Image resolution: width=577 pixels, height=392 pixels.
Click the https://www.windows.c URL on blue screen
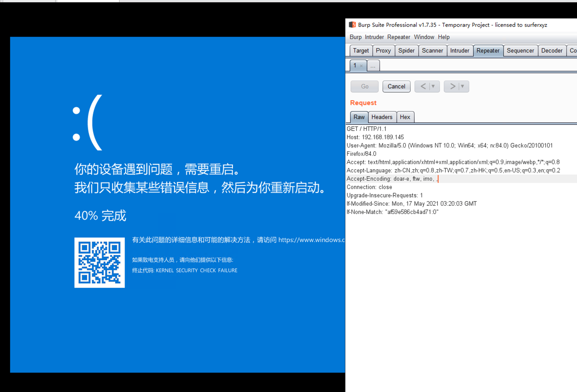312,240
